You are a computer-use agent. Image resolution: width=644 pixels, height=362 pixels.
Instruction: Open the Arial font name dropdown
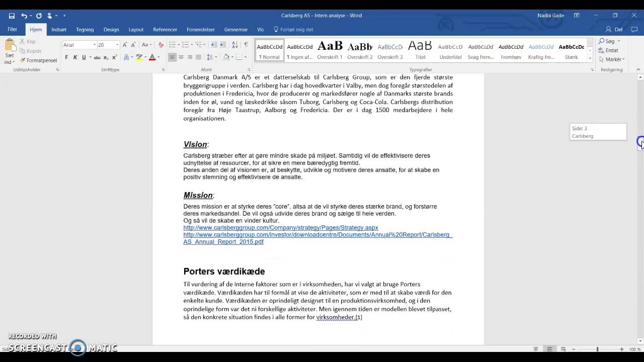tap(94, 45)
